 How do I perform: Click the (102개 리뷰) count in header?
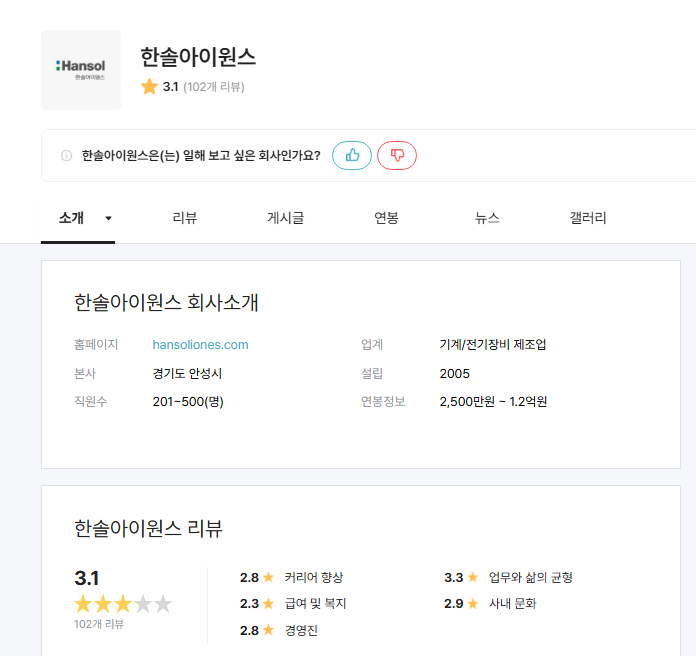coord(214,87)
